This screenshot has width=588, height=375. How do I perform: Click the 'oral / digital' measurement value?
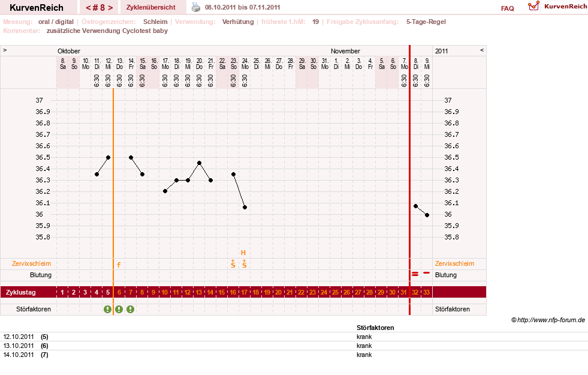point(56,22)
